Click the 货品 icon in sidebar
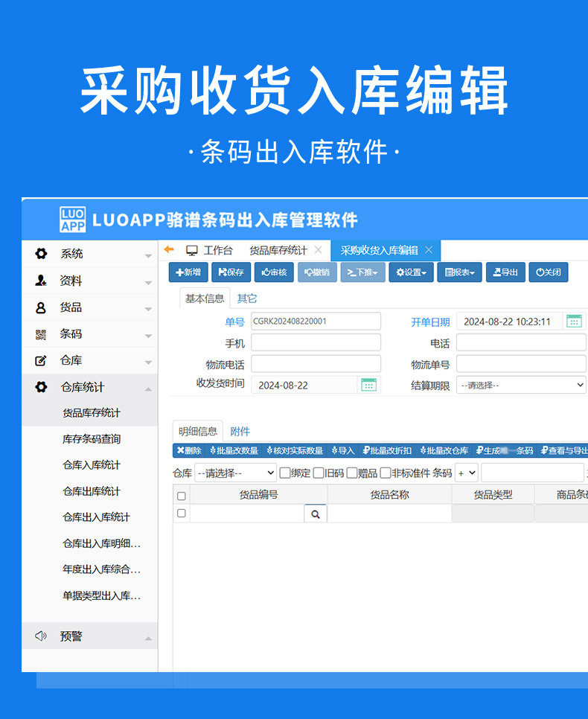 (x=41, y=307)
